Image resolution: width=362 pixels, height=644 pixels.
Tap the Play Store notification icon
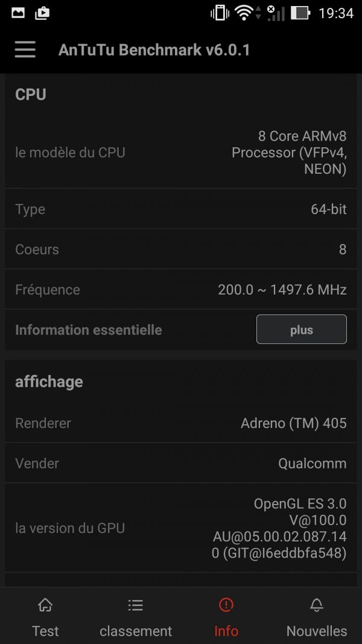pyautogui.click(x=42, y=13)
